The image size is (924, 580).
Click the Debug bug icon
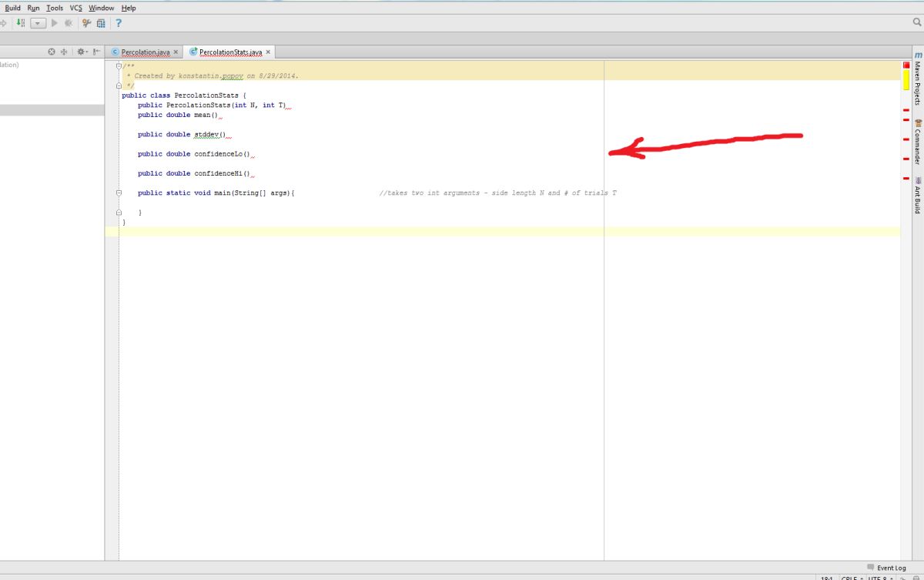click(x=69, y=23)
